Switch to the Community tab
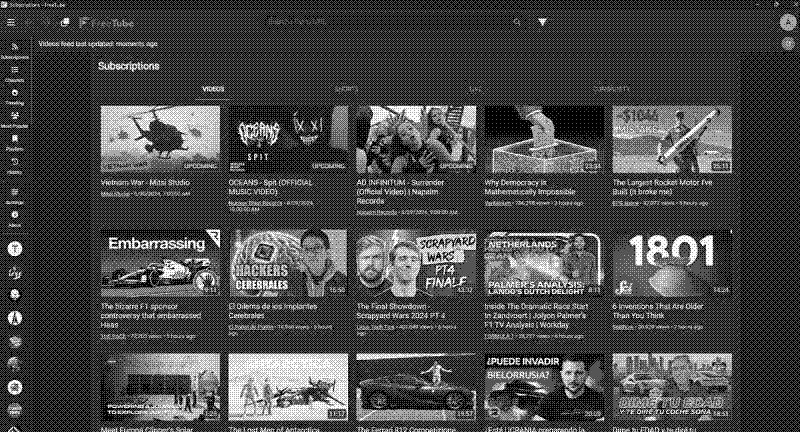 tap(611, 89)
